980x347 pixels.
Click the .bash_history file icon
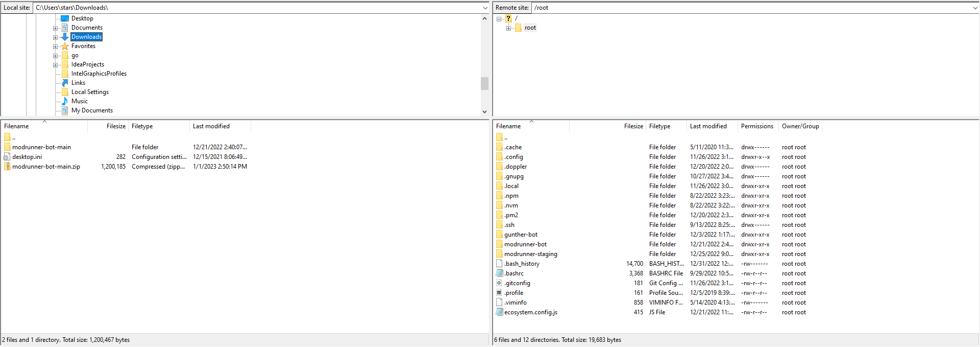[499, 264]
